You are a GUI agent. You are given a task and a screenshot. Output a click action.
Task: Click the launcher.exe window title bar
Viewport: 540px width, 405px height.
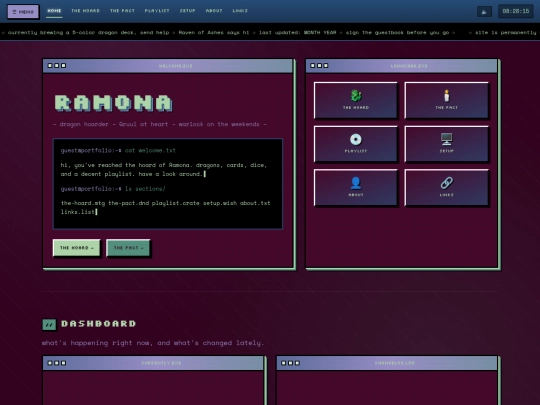[402, 66]
